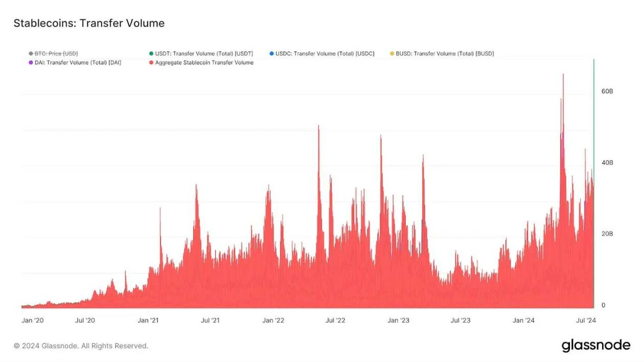The width and height of the screenshot is (644, 362).
Task: Click the red Aggregate Stablecoin legend dot
Action: pos(151,62)
